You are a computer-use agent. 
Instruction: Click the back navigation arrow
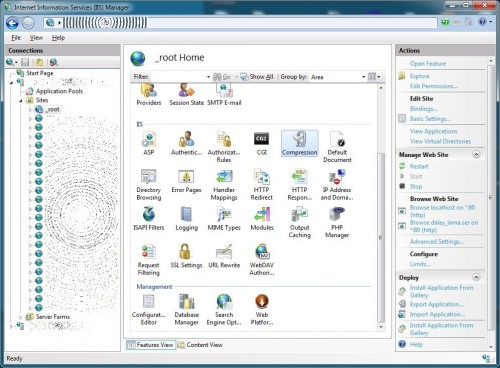12,23
